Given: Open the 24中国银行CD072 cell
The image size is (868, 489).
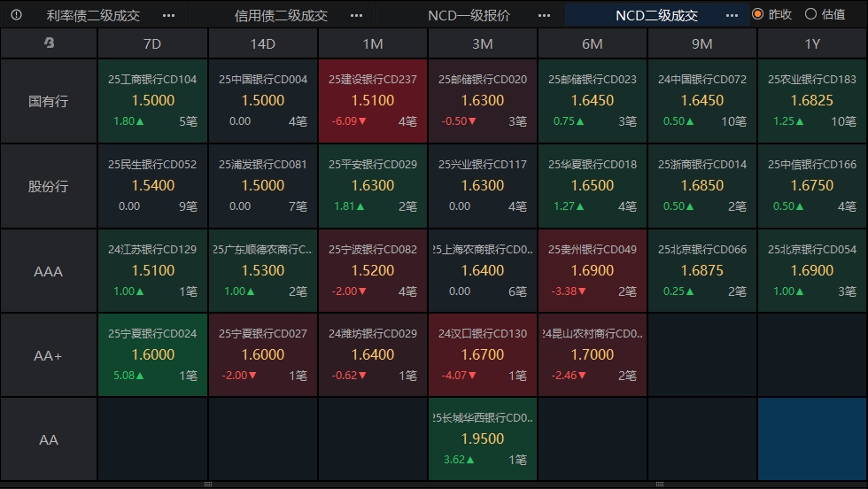Looking at the screenshot, I should 701,101.
